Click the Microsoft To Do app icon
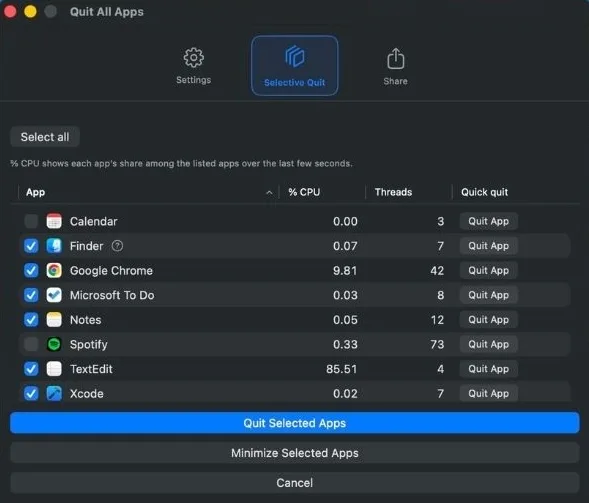This screenshot has width=589, height=503. (54, 295)
